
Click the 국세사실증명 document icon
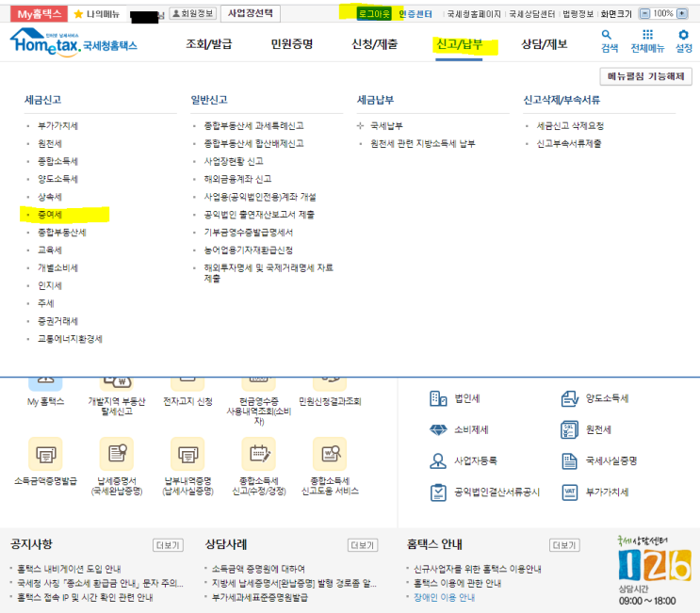[x=570, y=460]
